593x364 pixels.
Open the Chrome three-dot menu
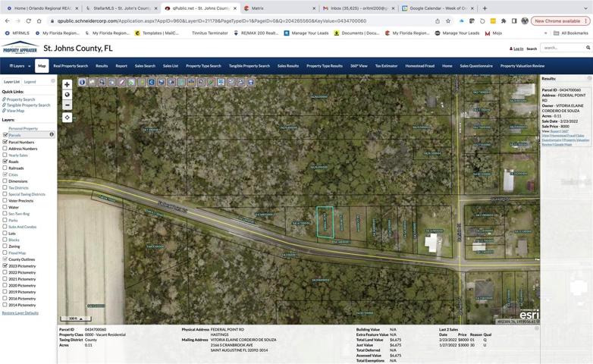point(586,21)
